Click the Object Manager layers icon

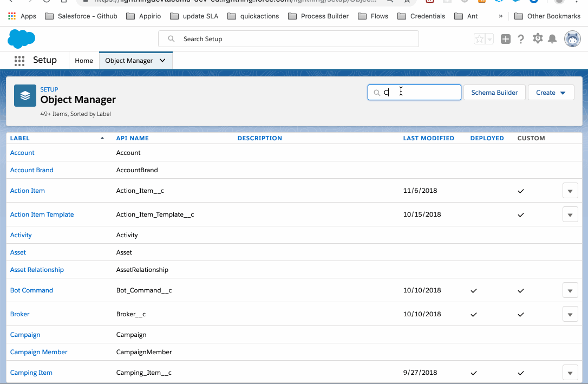[x=25, y=96]
